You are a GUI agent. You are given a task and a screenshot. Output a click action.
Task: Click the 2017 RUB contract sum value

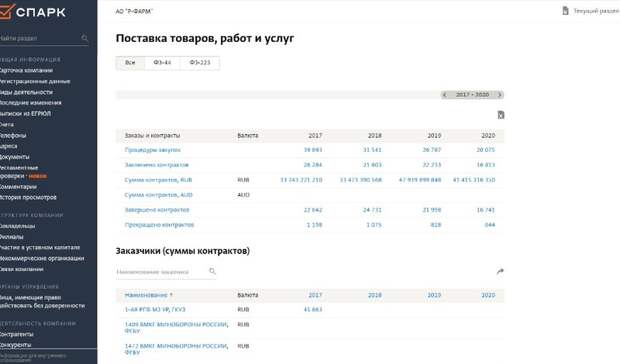click(301, 180)
